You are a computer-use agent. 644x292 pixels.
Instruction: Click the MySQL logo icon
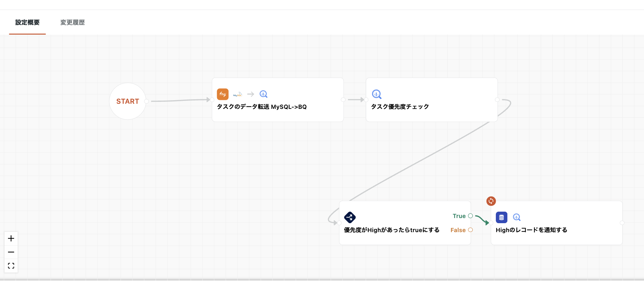(x=238, y=94)
